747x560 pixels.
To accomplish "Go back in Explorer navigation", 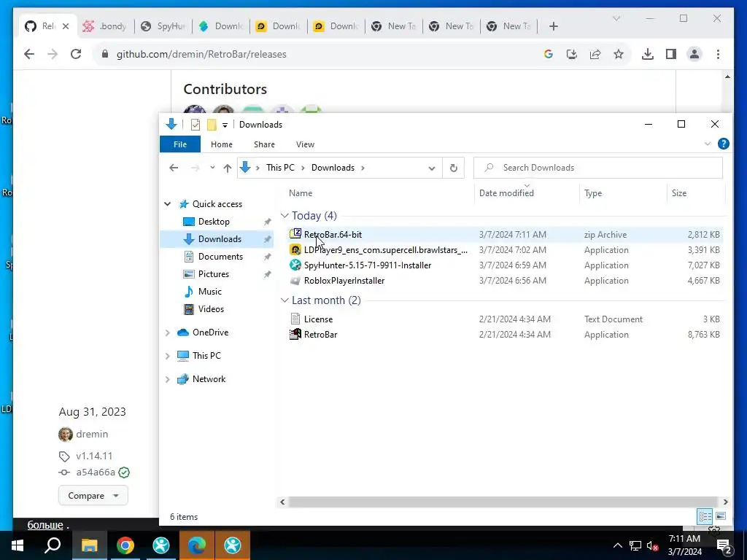I will [174, 168].
